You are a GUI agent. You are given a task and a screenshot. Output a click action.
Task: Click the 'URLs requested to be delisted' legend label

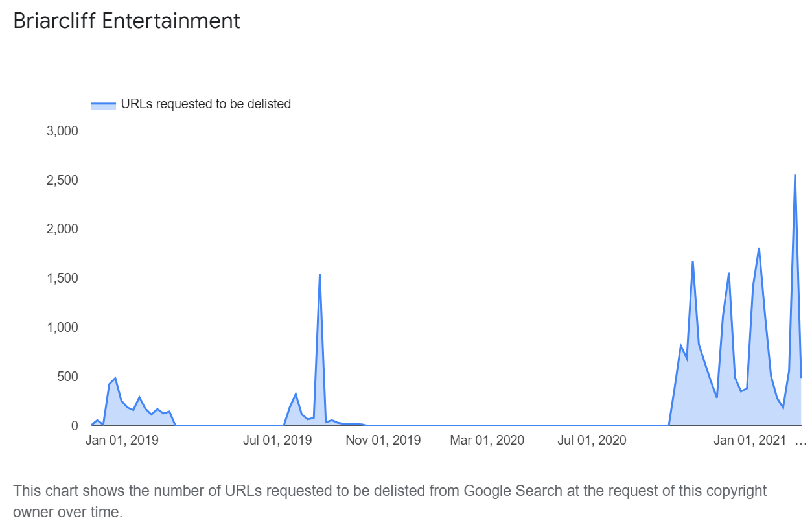tap(206, 104)
